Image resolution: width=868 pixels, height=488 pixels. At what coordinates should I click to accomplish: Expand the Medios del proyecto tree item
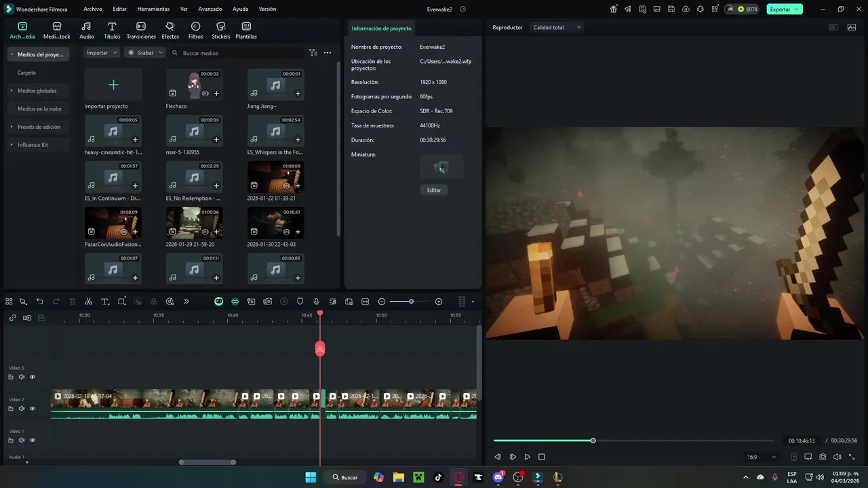[x=12, y=54]
